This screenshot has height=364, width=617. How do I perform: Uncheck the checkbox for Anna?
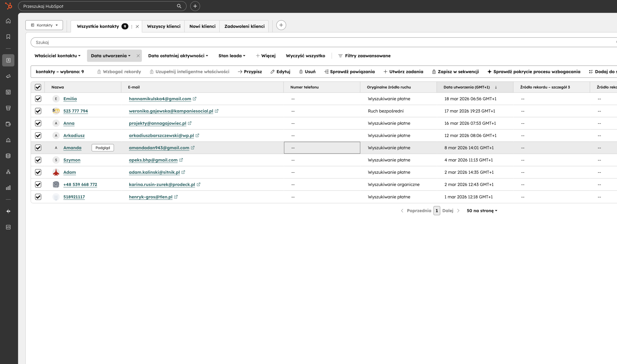click(x=38, y=123)
